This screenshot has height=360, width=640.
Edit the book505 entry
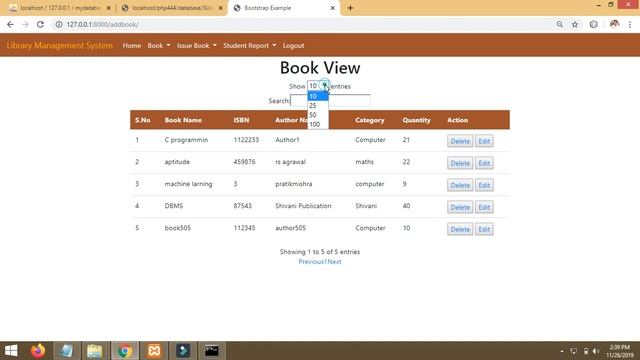484,229
